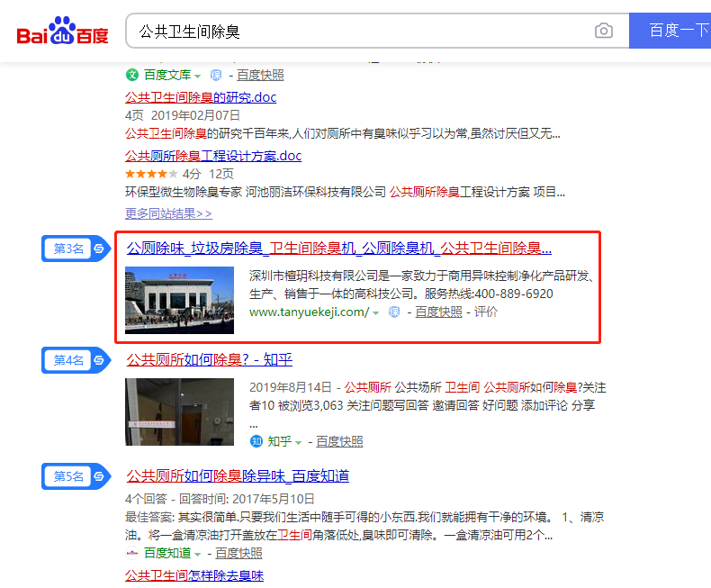Click 评价 link in tanyuekeji result

pos(486,312)
